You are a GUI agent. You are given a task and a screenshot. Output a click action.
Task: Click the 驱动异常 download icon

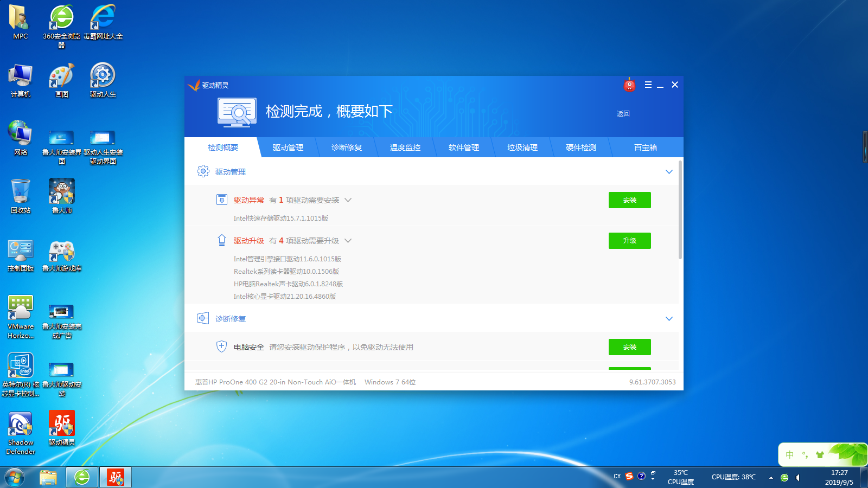[x=221, y=200]
